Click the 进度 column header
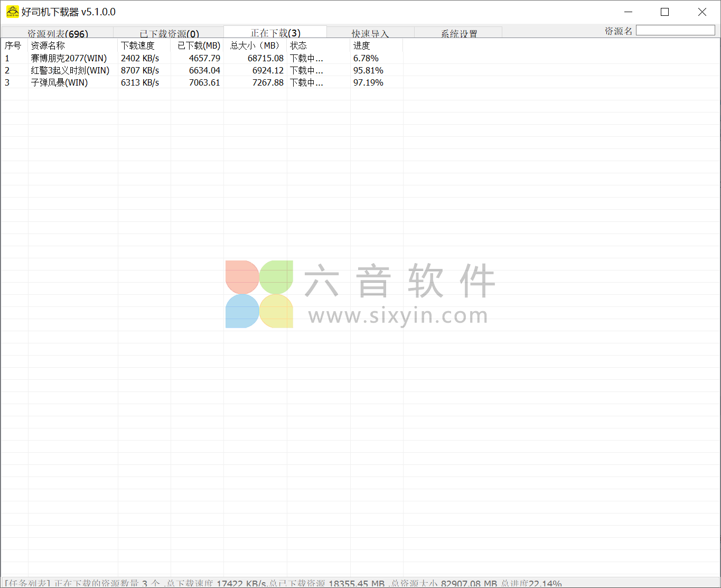This screenshot has width=721, height=588. pos(359,45)
